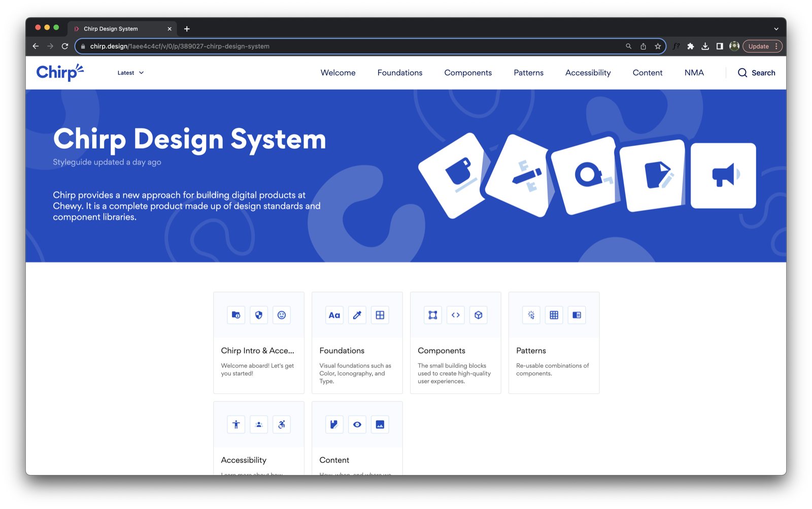The width and height of the screenshot is (812, 509).
Task: Click the browser forward arrow
Action: point(50,46)
